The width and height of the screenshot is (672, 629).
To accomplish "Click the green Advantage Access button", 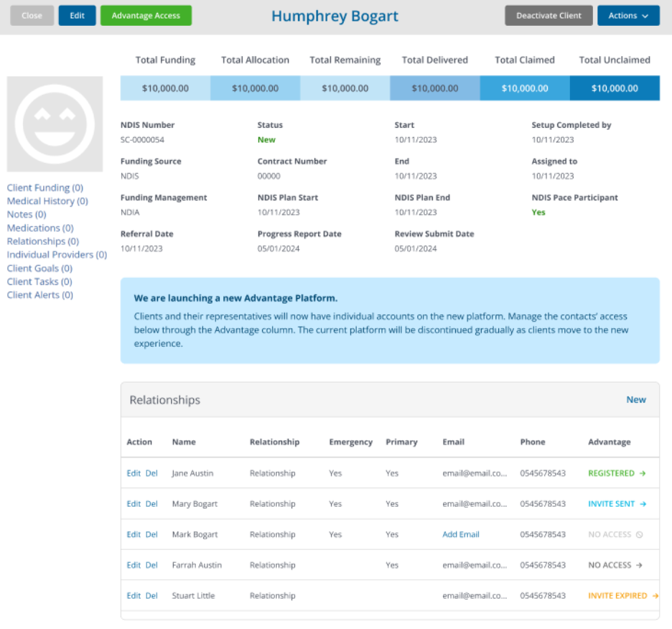I will tap(146, 16).
